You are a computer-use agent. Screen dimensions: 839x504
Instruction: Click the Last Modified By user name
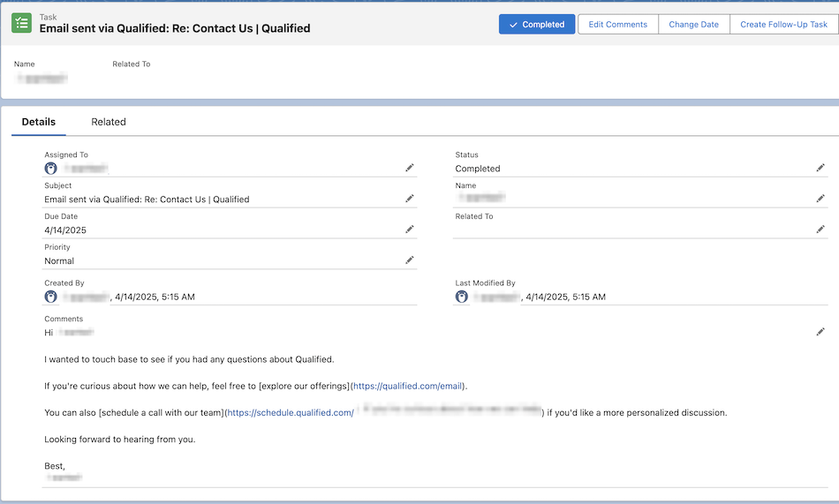point(496,297)
